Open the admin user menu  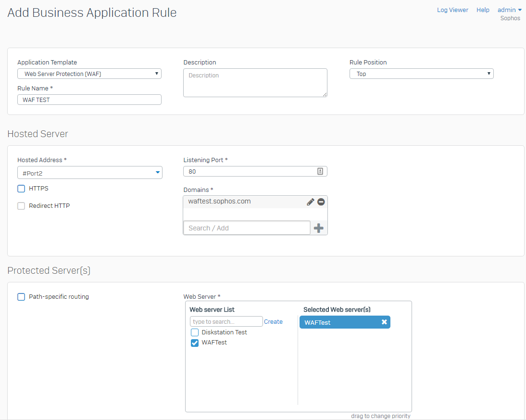click(509, 10)
